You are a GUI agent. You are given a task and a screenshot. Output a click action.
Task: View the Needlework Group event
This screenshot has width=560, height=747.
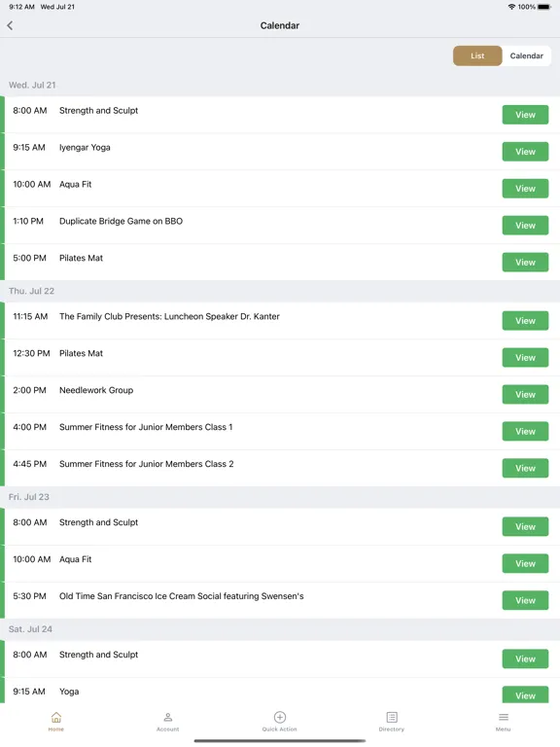tap(525, 395)
